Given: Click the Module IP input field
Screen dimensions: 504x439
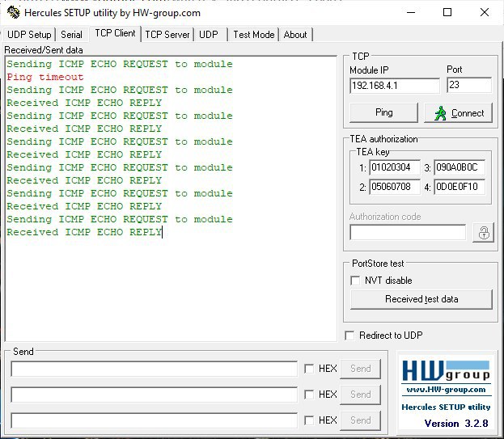Looking at the screenshot, I should click(x=394, y=85).
